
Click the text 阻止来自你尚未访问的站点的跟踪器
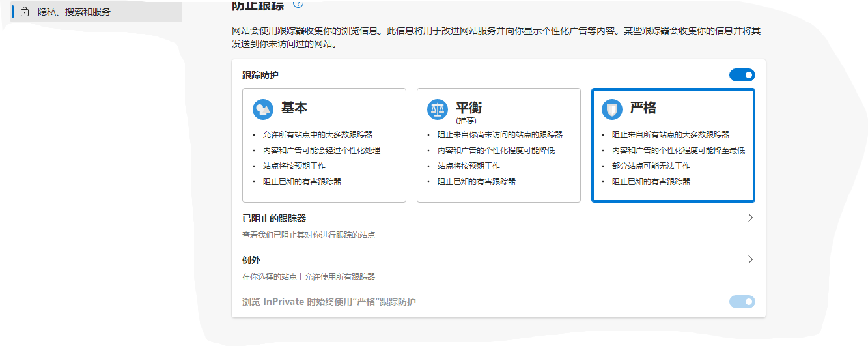tap(500, 134)
